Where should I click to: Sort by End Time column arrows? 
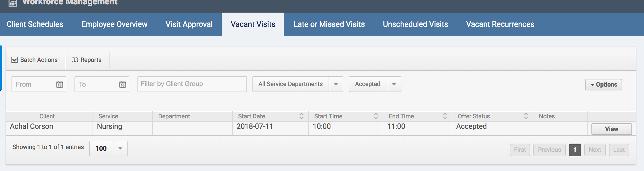(x=445, y=116)
